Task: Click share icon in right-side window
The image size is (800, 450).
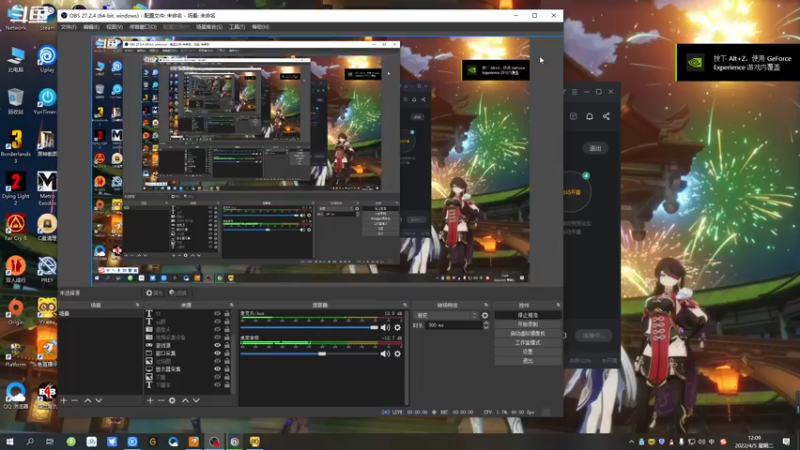Action: (x=606, y=116)
